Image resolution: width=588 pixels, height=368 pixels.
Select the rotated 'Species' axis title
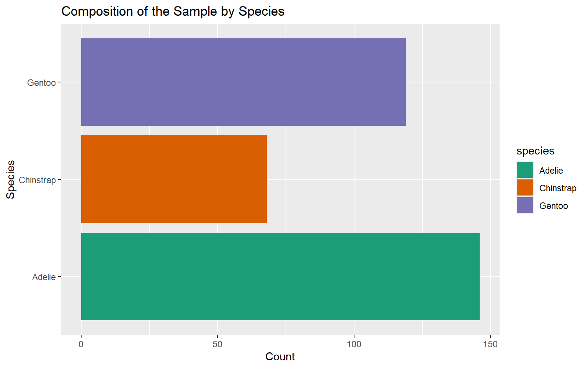(x=11, y=179)
